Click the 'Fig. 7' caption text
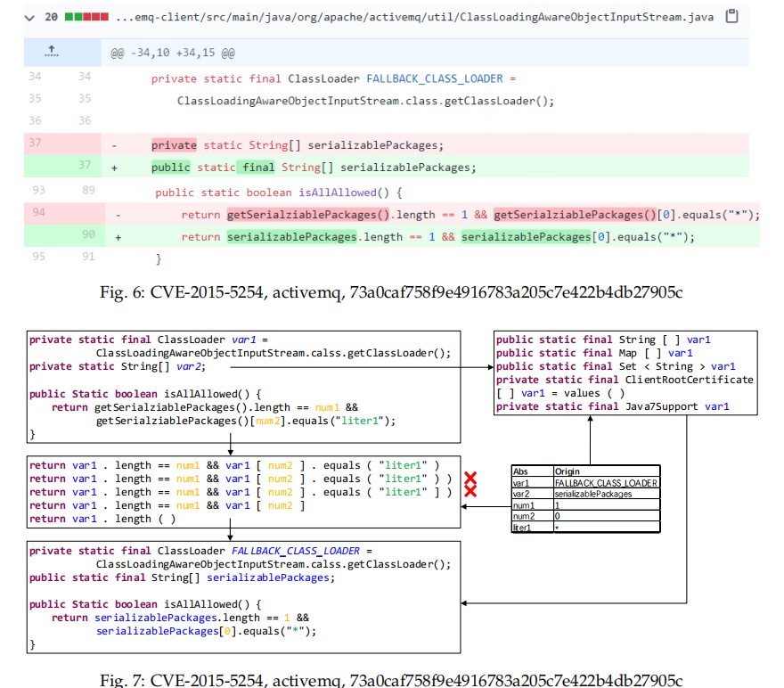The height and width of the screenshot is (688, 784). pyautogui.click(x=391, y=680)
